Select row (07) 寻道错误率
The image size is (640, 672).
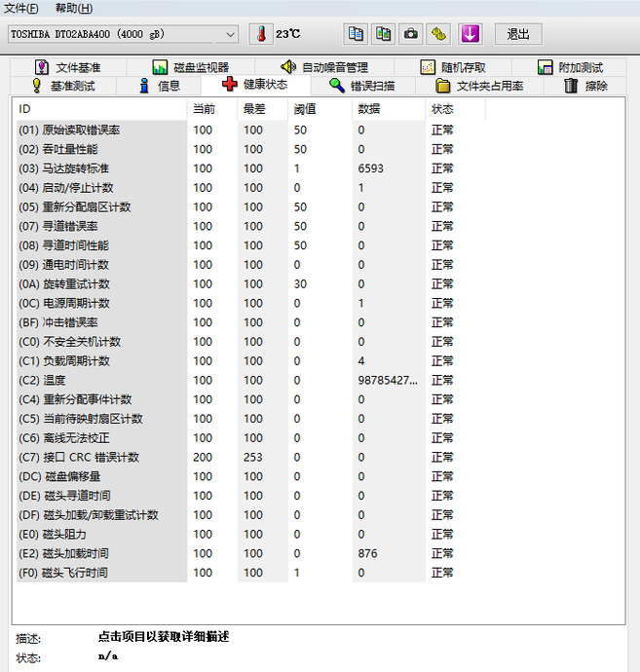pos(250,226)
